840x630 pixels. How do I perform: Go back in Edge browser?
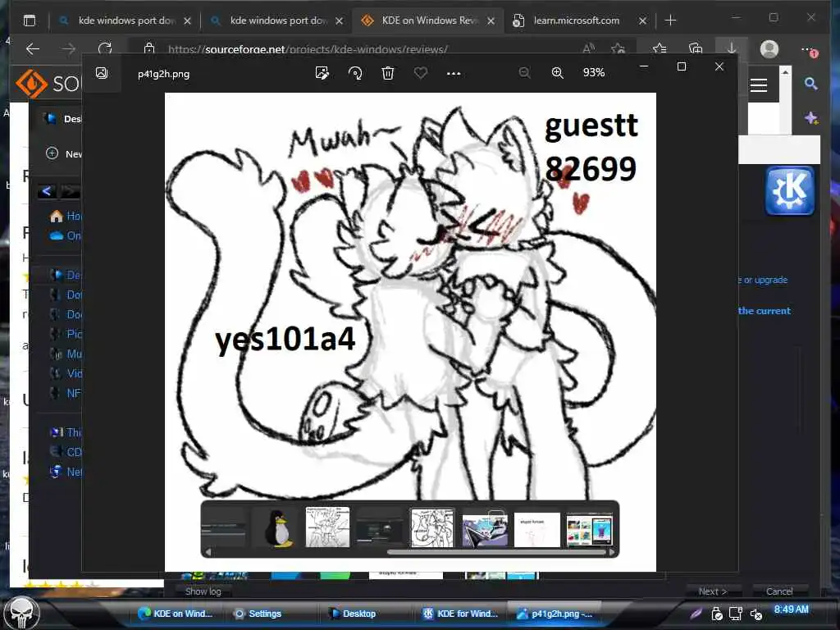coord(33,48)
